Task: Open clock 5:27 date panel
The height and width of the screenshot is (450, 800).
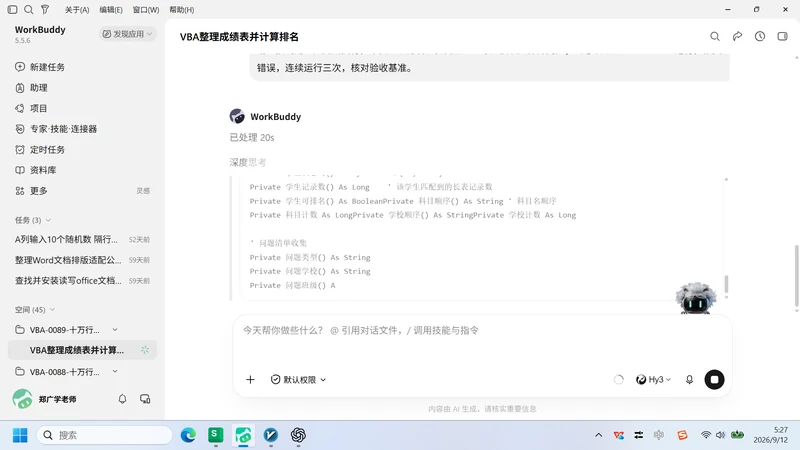Action: pyautogui.click(x=771, y=435)
